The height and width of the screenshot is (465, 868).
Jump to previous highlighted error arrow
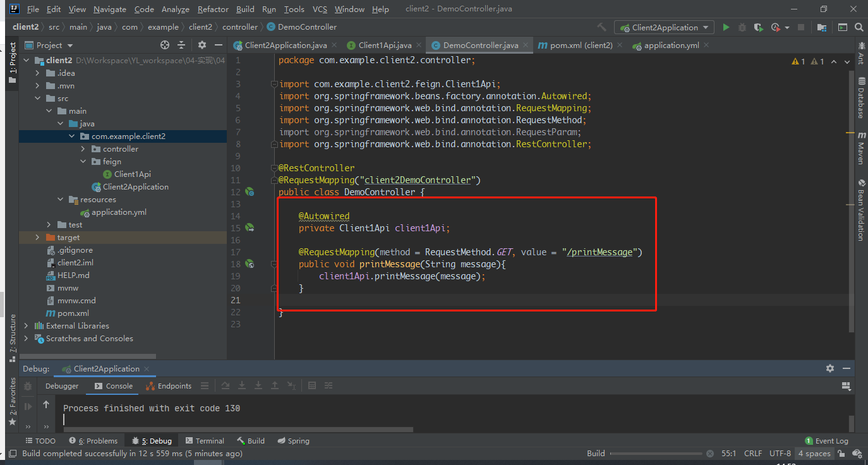coord(834,61)
